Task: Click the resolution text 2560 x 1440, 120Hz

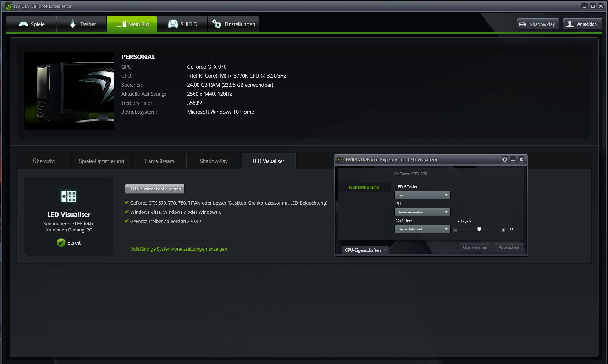Action: coord(210,94)
